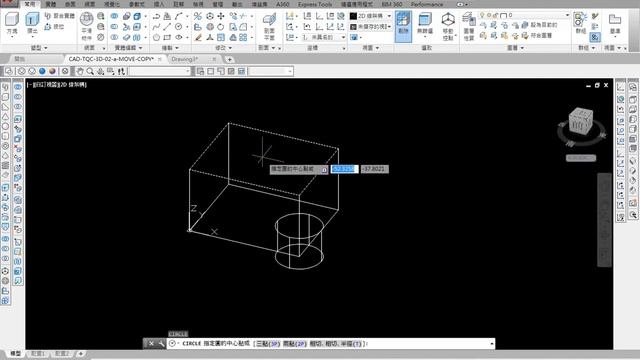Click the black visual style swatch

point(353,16)
